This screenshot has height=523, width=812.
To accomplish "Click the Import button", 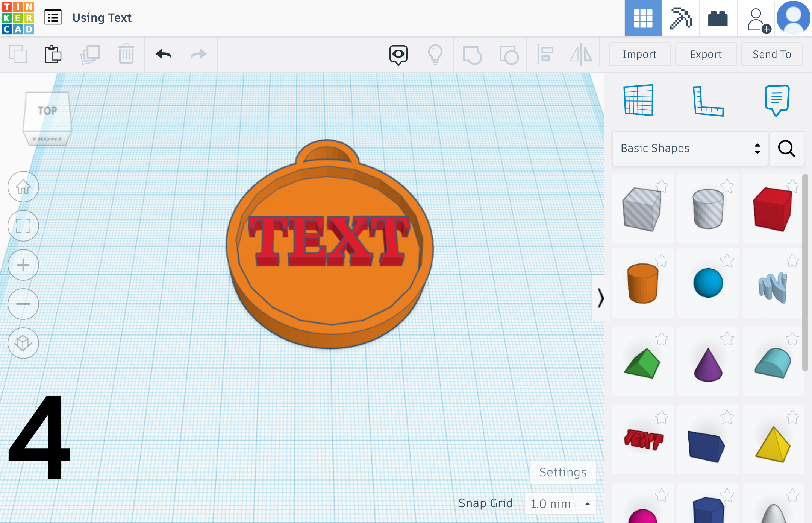I will pos(639,54).
